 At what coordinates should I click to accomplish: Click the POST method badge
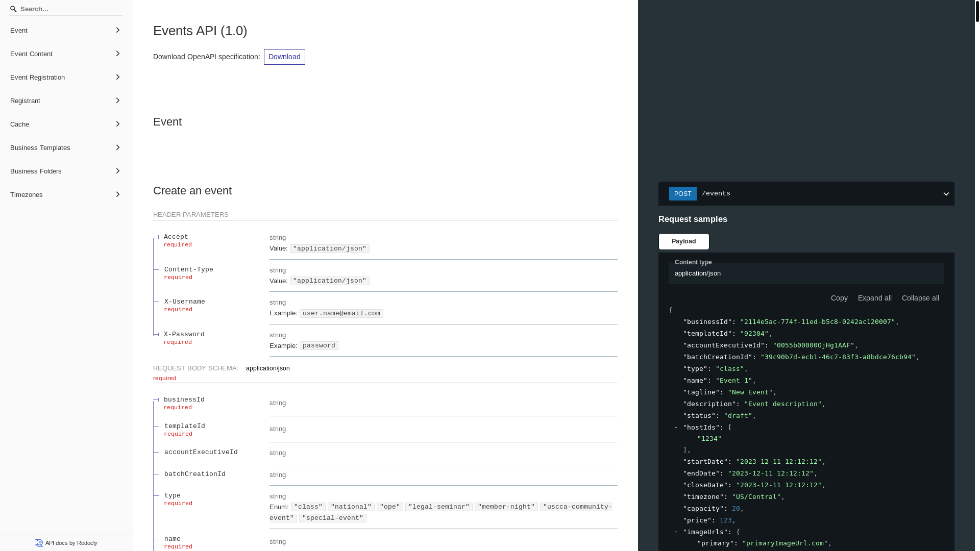click(x=682, y=194)
